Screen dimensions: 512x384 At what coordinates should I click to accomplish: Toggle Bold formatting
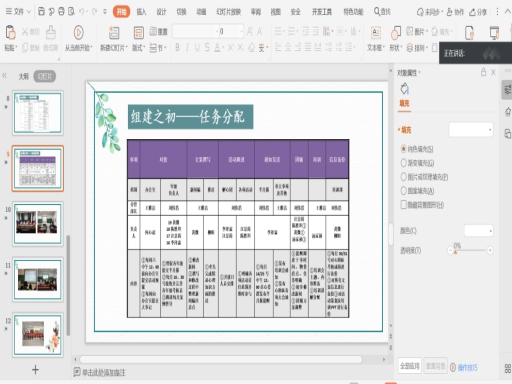pyautogui.click(x=177, y=48)
